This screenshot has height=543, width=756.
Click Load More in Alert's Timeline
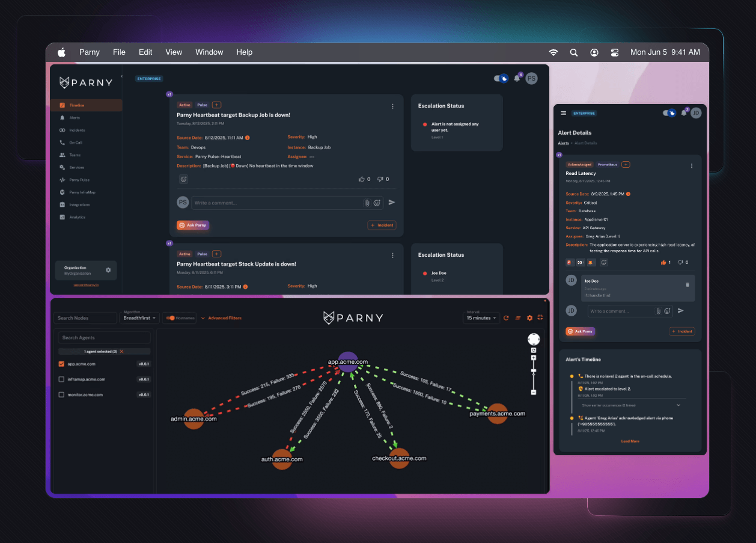click(x=630, y=441)
